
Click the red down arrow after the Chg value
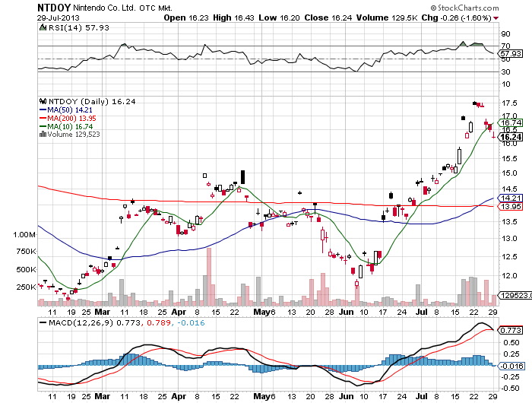(x=496, y=18)
